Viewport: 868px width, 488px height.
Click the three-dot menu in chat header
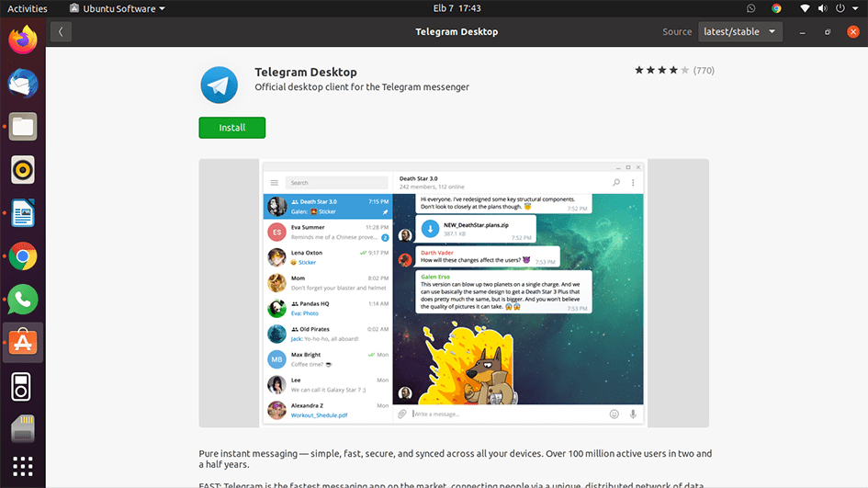click(633, 182)
